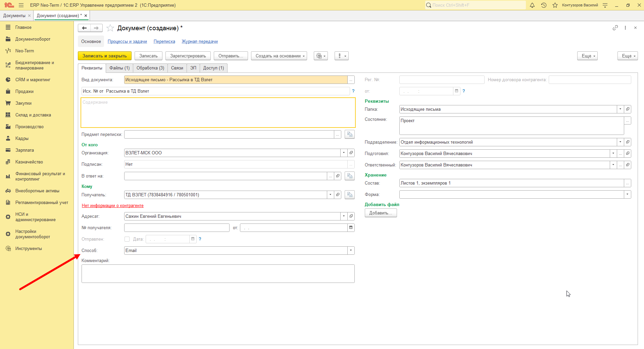
Task: Switch to the Обработка (3) tab
Action: coord(150,68)
